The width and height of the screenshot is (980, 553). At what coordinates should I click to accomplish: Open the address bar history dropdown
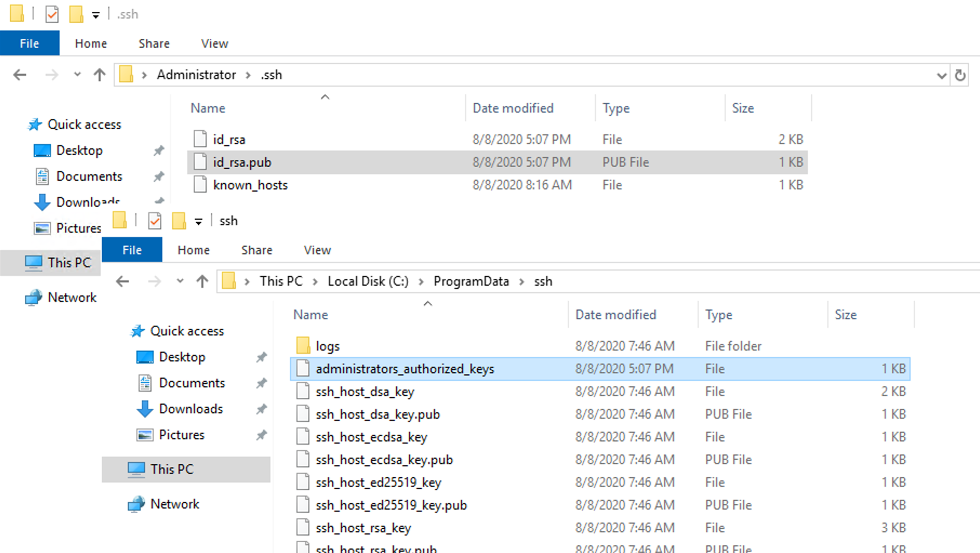[x=942, y=75]
